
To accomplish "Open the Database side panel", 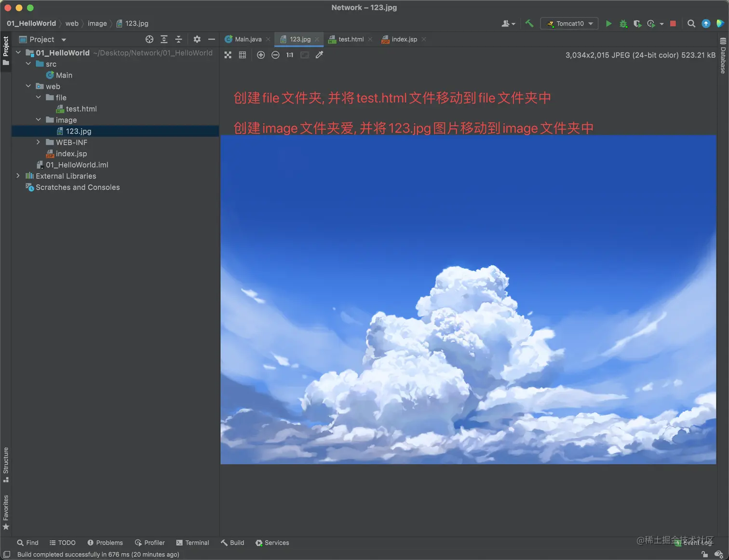I will tap(723, 55).
